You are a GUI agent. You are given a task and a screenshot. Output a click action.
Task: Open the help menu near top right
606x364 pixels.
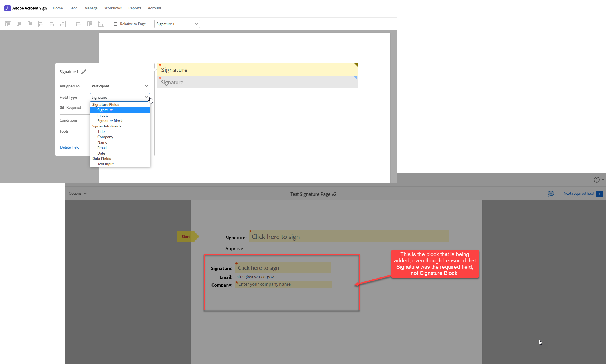click(597, 180)
